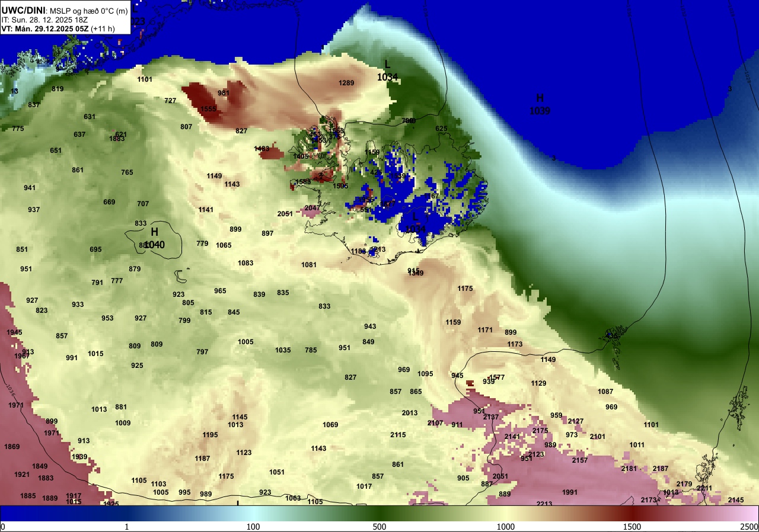
Task: Click the 1141 height value
Action: (206, 210)
